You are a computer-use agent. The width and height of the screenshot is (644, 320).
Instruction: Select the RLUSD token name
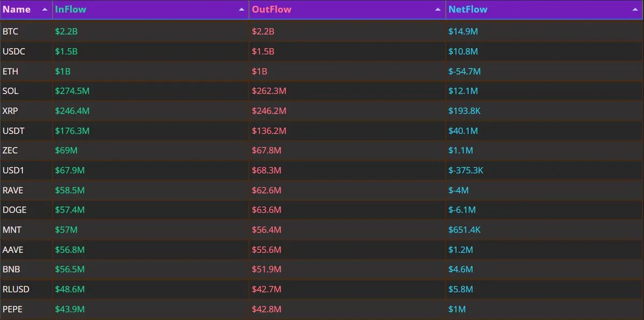click(16, 289)
